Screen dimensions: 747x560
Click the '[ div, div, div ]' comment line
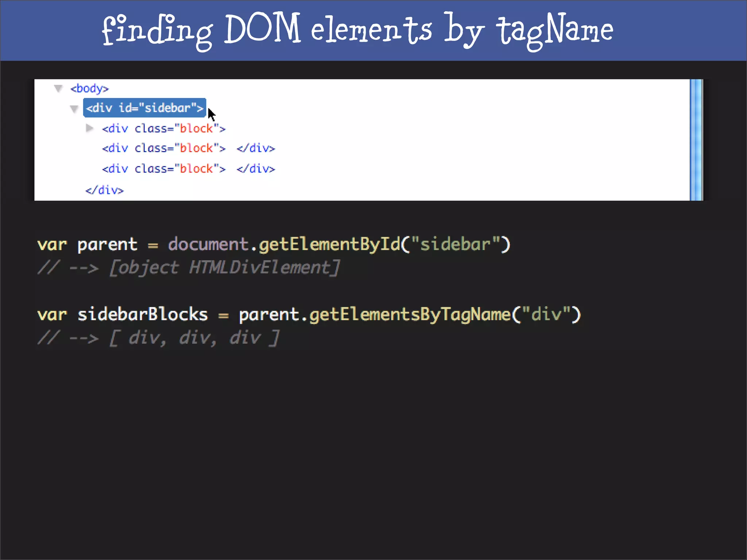(159, 338)
